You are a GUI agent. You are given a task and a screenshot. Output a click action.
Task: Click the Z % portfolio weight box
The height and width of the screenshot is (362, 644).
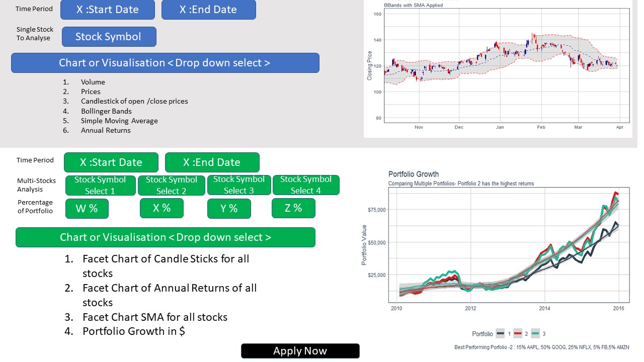click(x=293, y=208)
